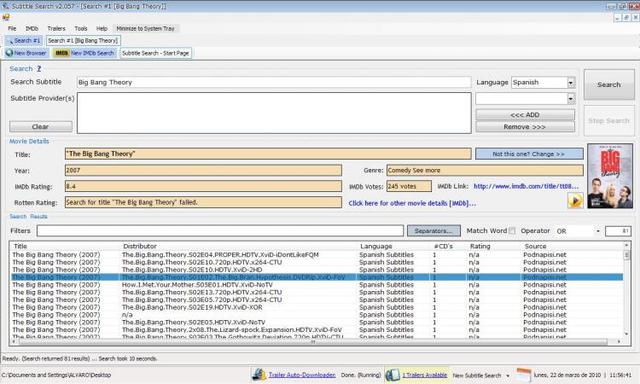The width and height of the screenshot is (640, 384).
Task: Toggle the Match Word checkbox
Action: point(512,231)
